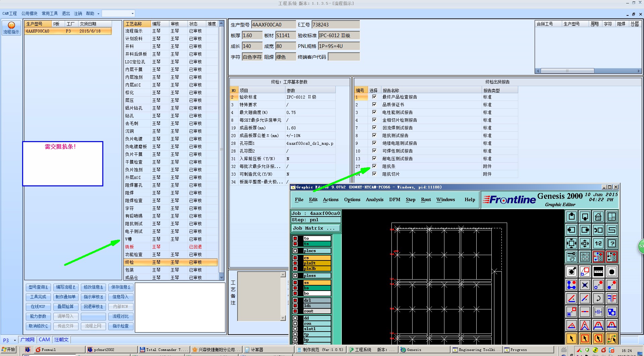The image size is (644, 356).
Task: Open the Analysis menu in Graphic Editor
Action: [x=374, y=200]
